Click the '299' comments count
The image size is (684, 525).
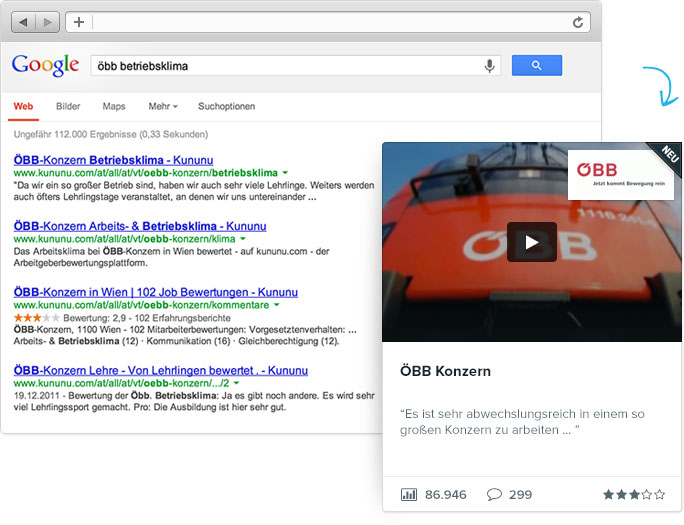tap(520, 494)
